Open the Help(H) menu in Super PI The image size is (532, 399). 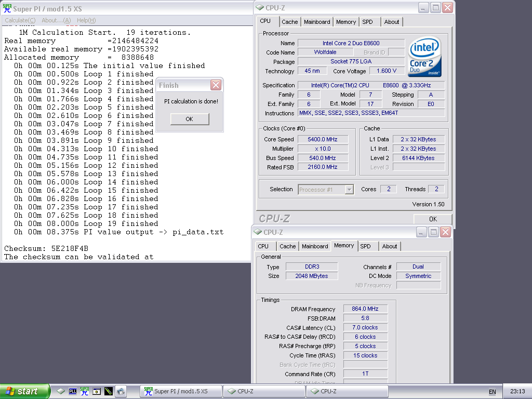pyautogui.click(x=86, y=20)
